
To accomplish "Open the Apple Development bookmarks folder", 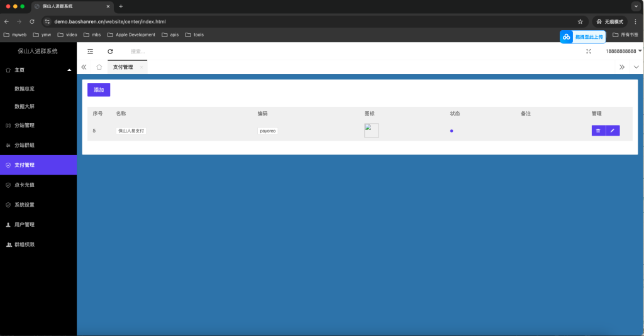I will tap(131, 35).
